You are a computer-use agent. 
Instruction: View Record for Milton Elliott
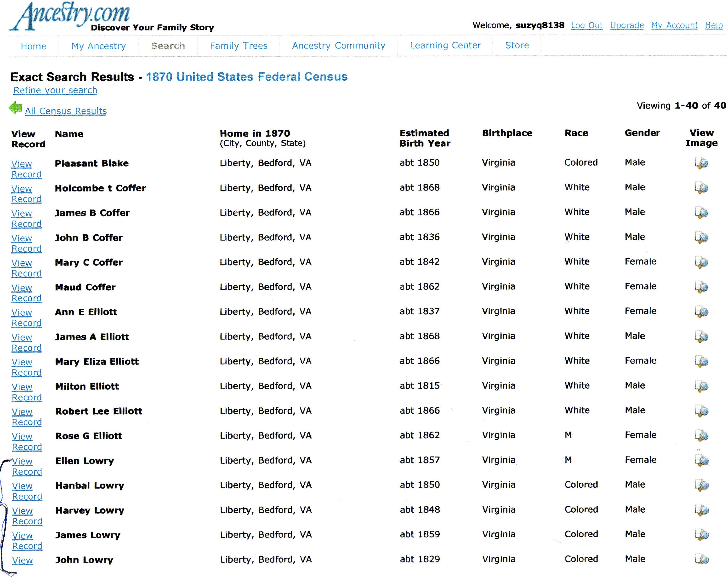pos(27,392)
